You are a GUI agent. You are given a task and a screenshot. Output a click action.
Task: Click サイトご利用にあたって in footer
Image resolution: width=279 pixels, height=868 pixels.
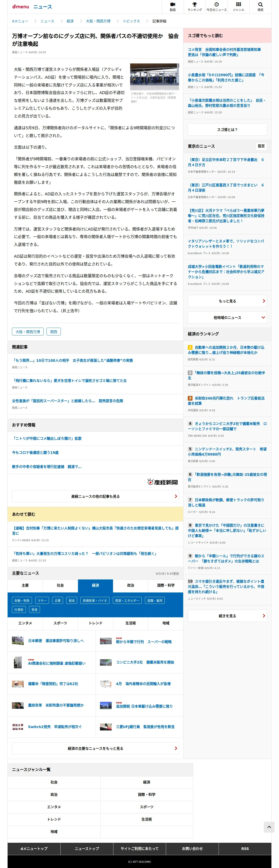pyautogui.click(x=139, y=848)
